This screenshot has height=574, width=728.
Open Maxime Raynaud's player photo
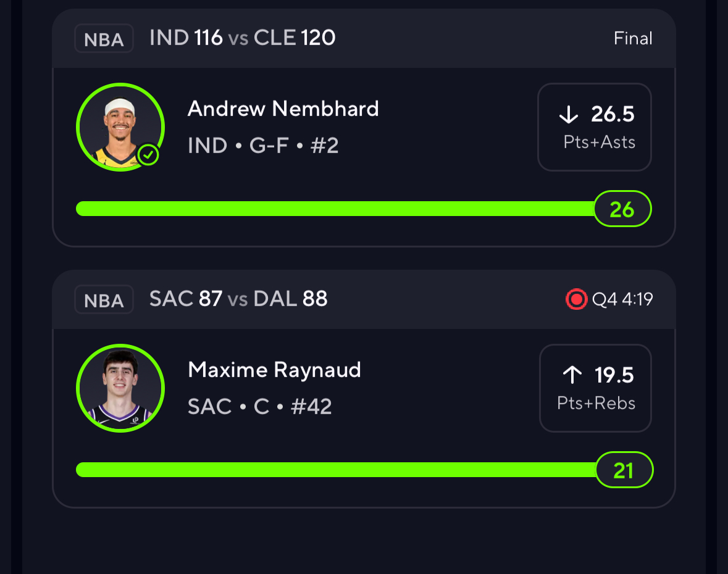120,388
